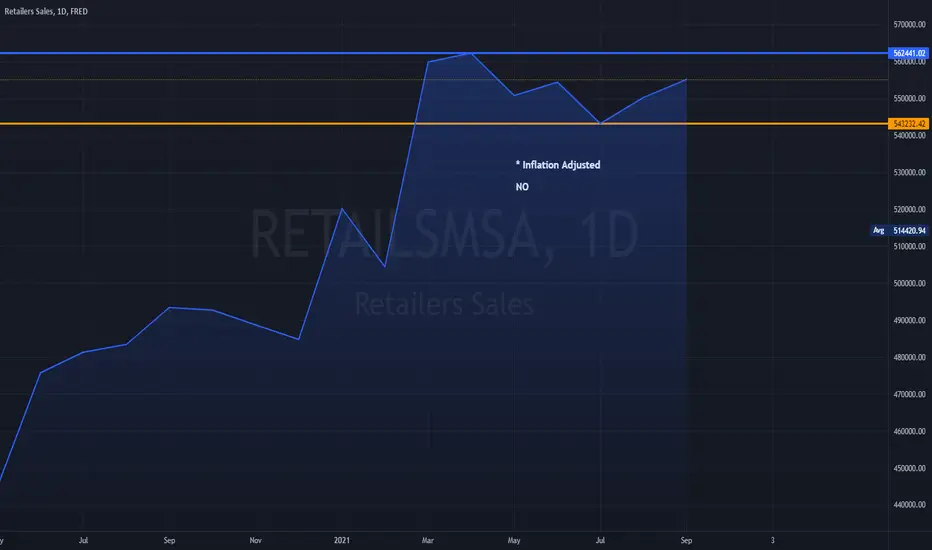Click the 470000.00 price axis value
932x550 pixels.
coord(909,394)
